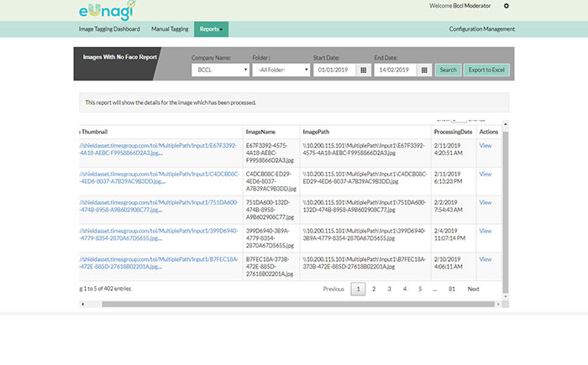Click the horizontal scrollbar left arrow
The image size is (588, 365).
coord(83,304)
